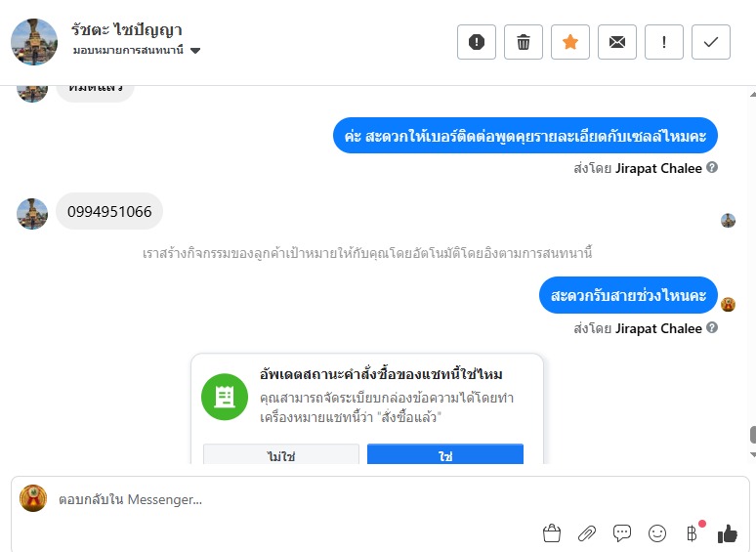The image size is (756, 552).
Task: Send a thumbs-up like
Action: (728, 533)
